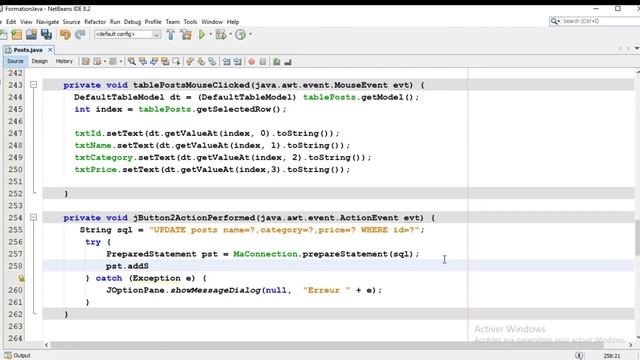This screenshot has height=360, width=640.
Task: Click the Profile Project icon
Action: pos(241,35)
